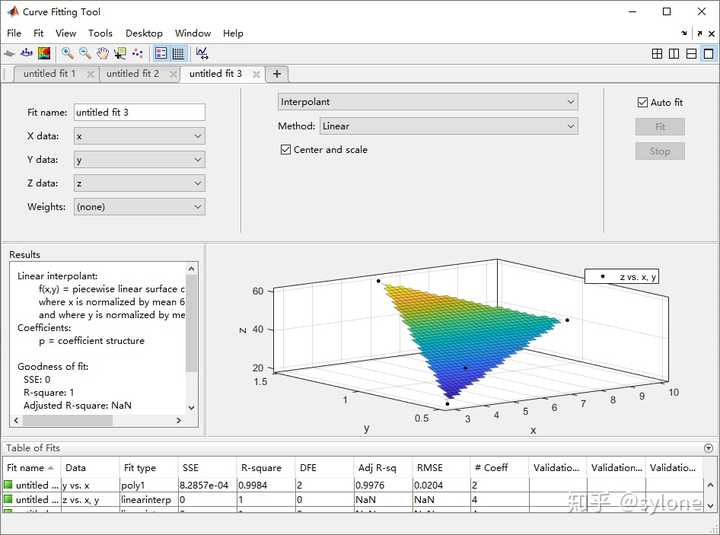Select the Exclude Outliers tool

pyautogui.click(x=137, y=54)
